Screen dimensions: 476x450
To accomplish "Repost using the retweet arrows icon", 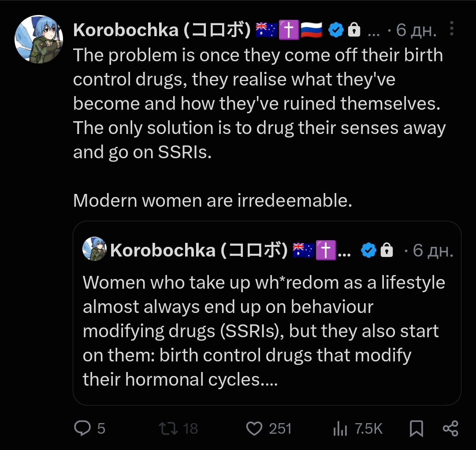I will click(x=168, y=428).
